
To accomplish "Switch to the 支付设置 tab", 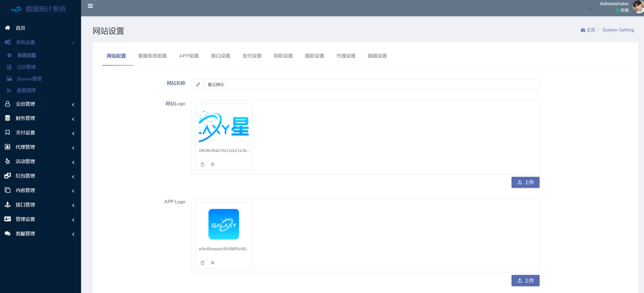I will (x=252, y=56).
